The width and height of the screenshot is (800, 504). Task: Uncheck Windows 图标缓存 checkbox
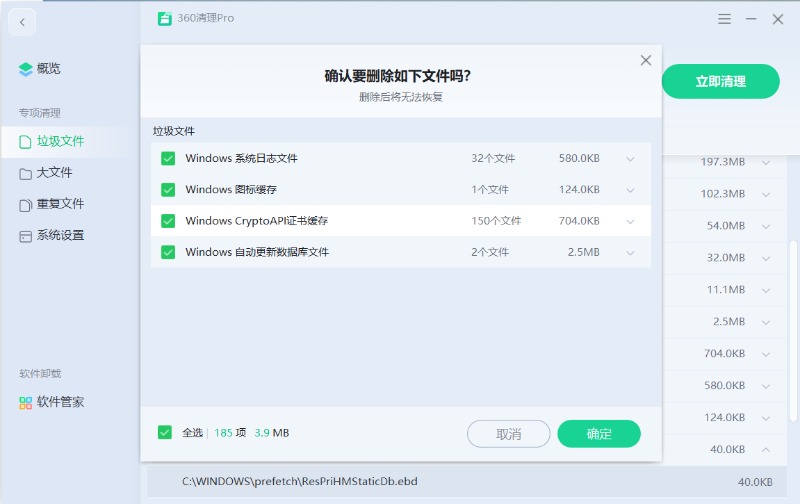(x=168, y=190)
